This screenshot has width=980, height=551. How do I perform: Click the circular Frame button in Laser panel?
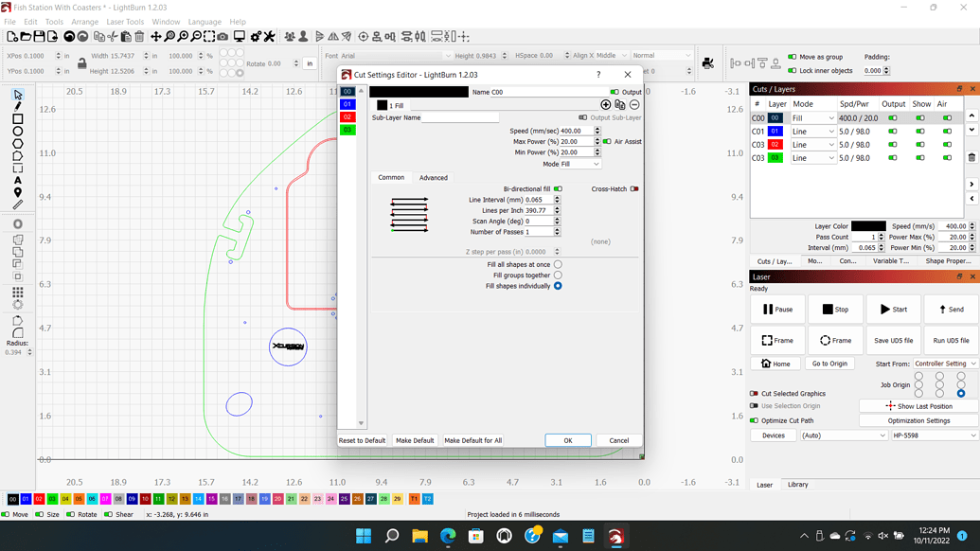pos(837,341)
